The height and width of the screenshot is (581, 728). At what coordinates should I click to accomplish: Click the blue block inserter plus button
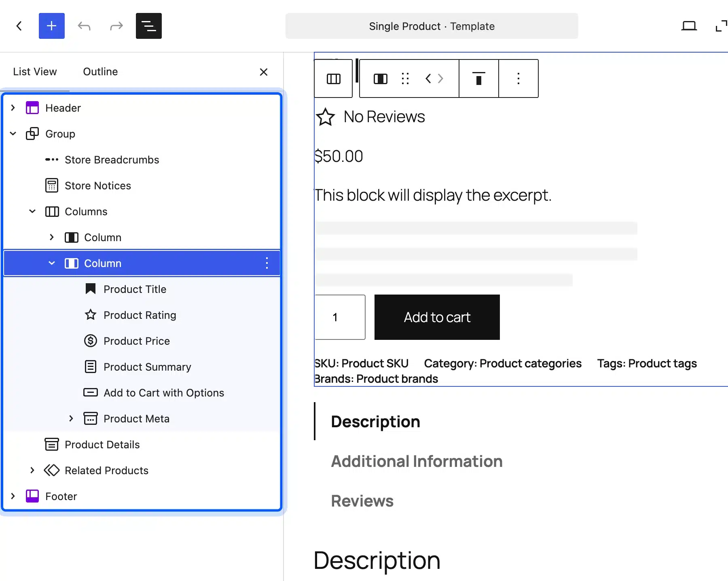point(51,26)
